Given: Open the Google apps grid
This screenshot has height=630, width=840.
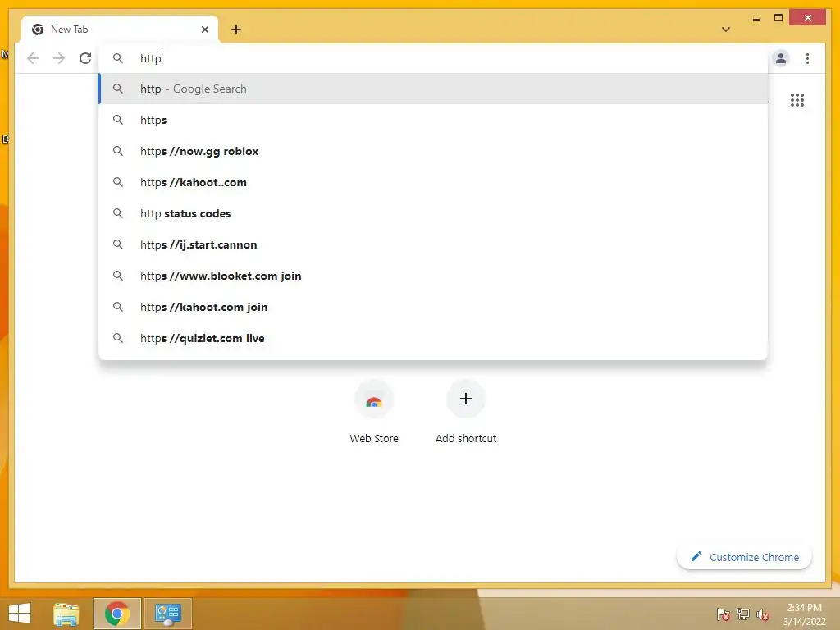Looking at the screenshot, I should [797, 99].
